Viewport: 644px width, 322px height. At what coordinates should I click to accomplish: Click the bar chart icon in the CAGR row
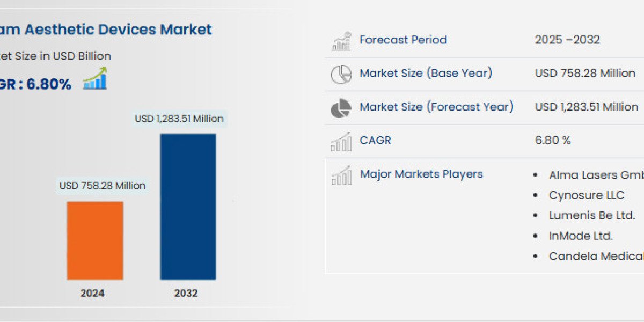tap(341, 142)
